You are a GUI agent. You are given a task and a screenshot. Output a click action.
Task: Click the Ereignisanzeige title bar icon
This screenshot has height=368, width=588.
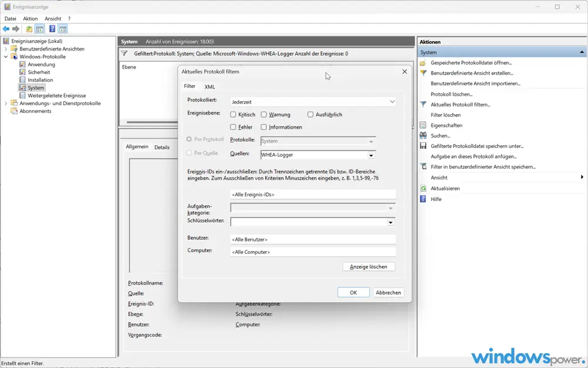coord(7,6)
